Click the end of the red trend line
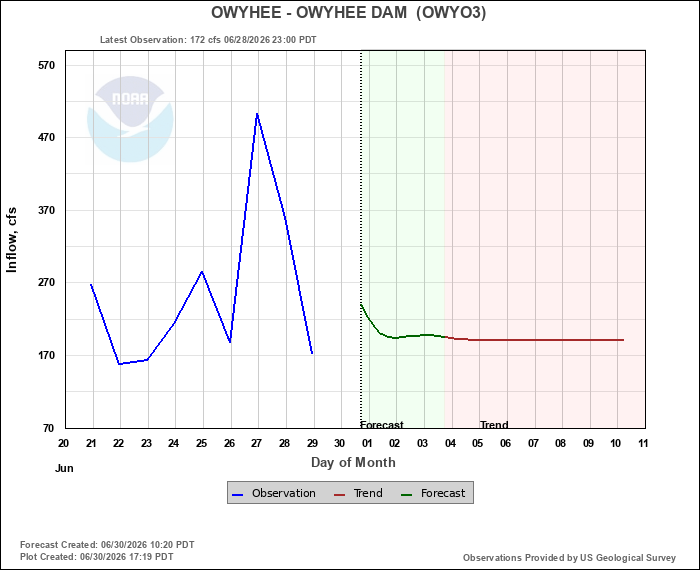This screenshot has height=570, width=700. click(x=623, y=340)
